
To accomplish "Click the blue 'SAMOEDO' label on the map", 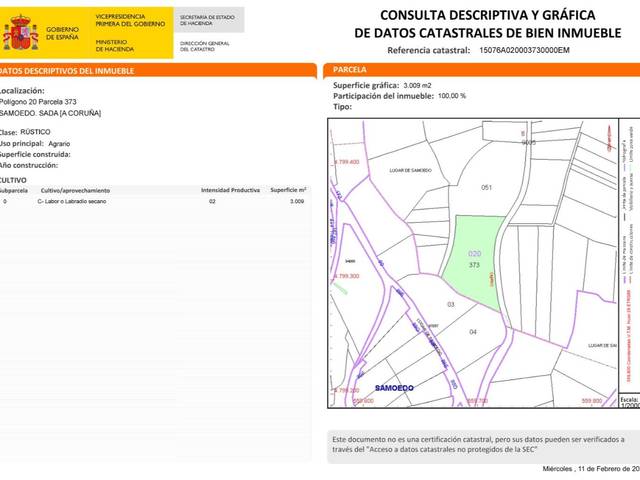I will pyautogui.click(x=394, y=388).
